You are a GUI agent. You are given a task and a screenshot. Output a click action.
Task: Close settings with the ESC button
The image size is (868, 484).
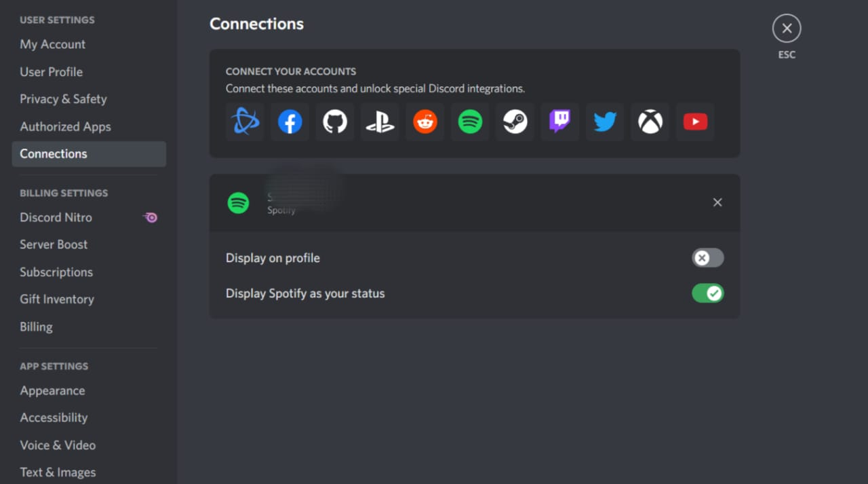787,29
